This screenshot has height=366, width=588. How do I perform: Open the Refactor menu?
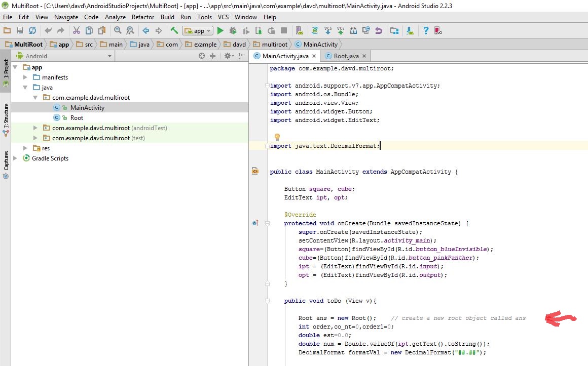143,17
